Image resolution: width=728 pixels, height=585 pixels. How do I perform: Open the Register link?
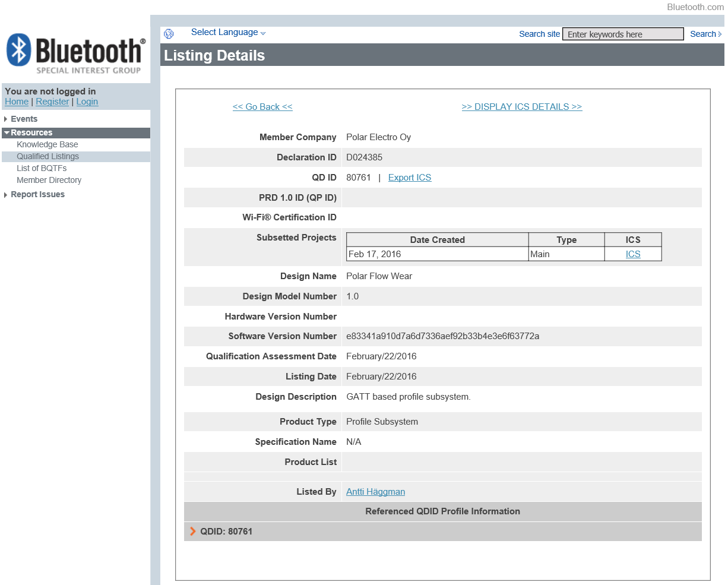pyautogui.click(x=52, y=102)
